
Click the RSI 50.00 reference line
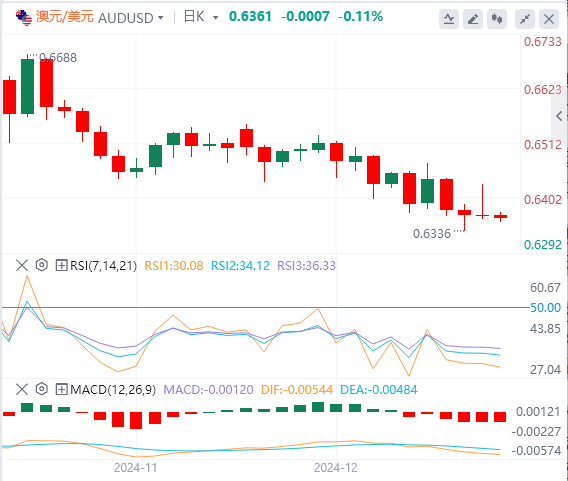265,308
